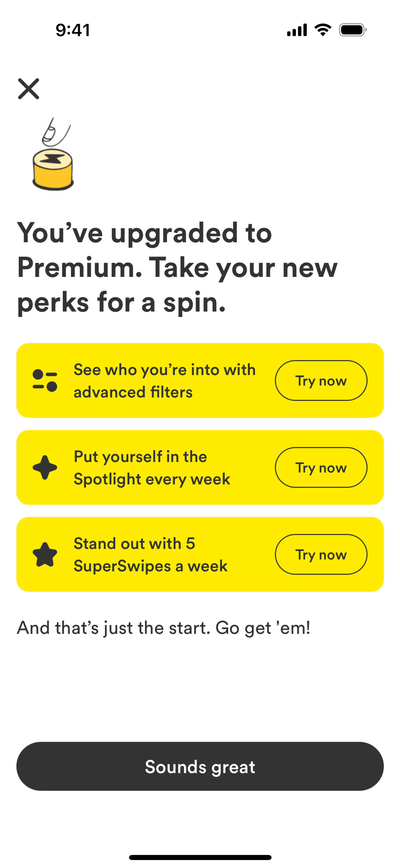The height and width of the screenshot is (868, 400).
Task: Click the Spotlight four-point sparkle icon
Action: (45, 467)
